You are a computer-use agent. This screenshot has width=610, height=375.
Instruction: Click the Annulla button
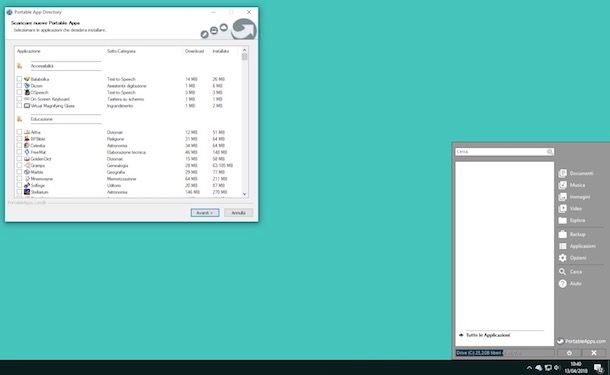pos(238,213)
